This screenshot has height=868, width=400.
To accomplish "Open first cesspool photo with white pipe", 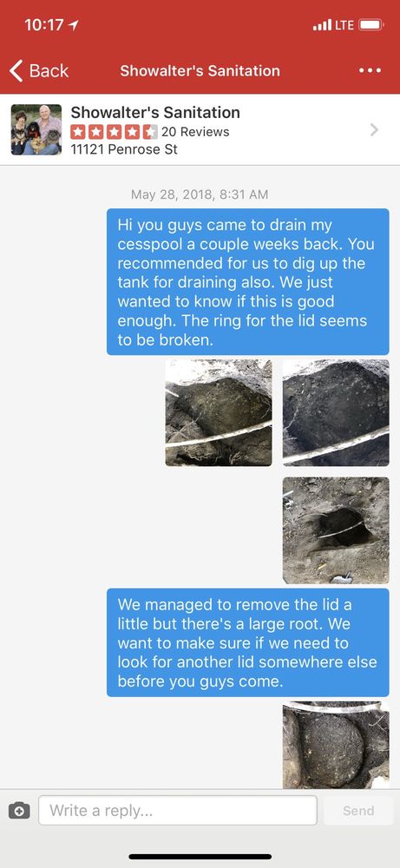I will tap(219, 412).
